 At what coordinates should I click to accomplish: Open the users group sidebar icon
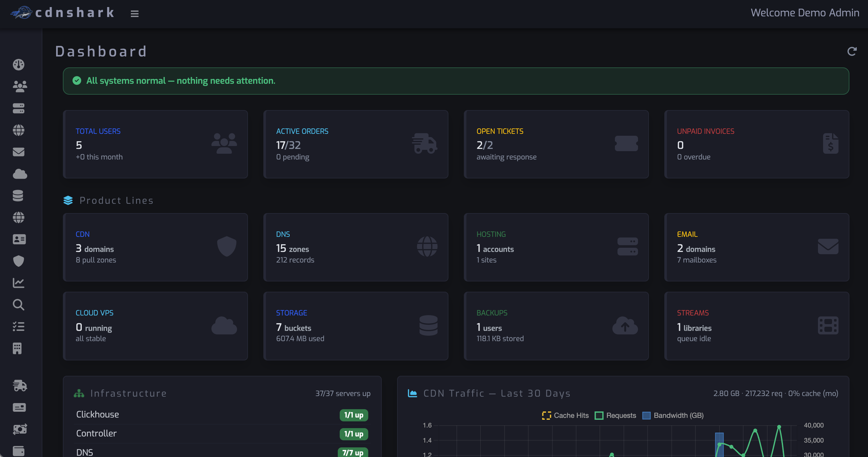tap(20, 86)
